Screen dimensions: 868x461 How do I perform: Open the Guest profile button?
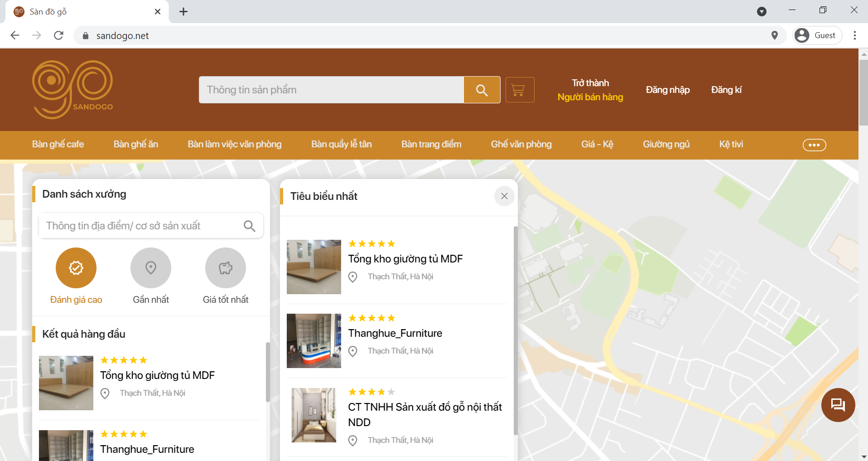coord(817,35)
